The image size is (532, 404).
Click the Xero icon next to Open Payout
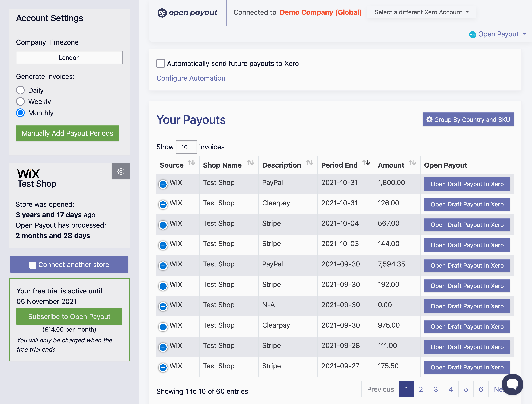(472, 34)
